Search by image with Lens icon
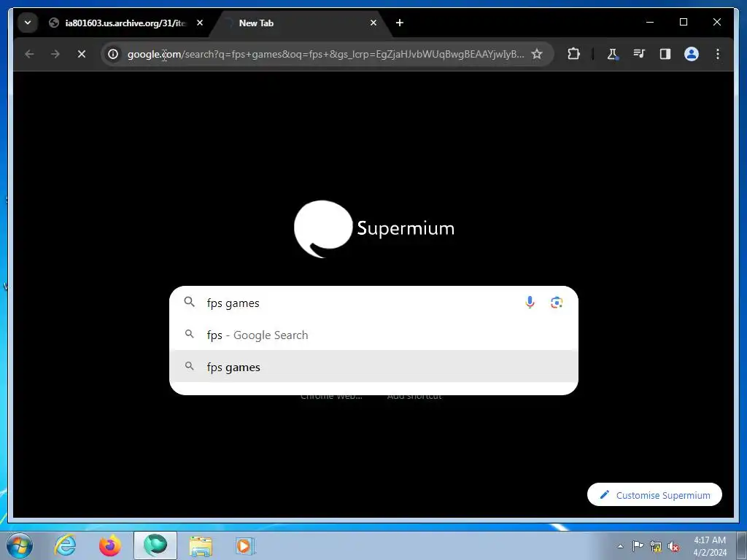The height and width of the screenshot is (560, 747). coord(557,303)
